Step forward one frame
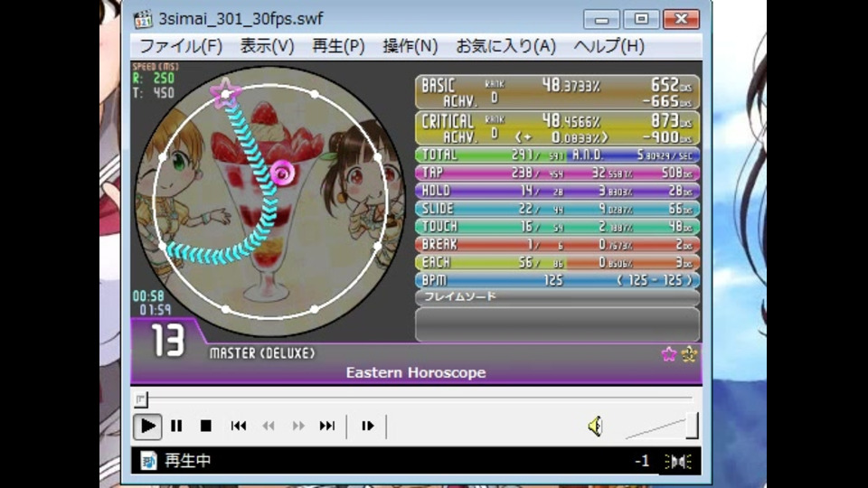Screen dimensions: 868x488 (x=368, y=426)
